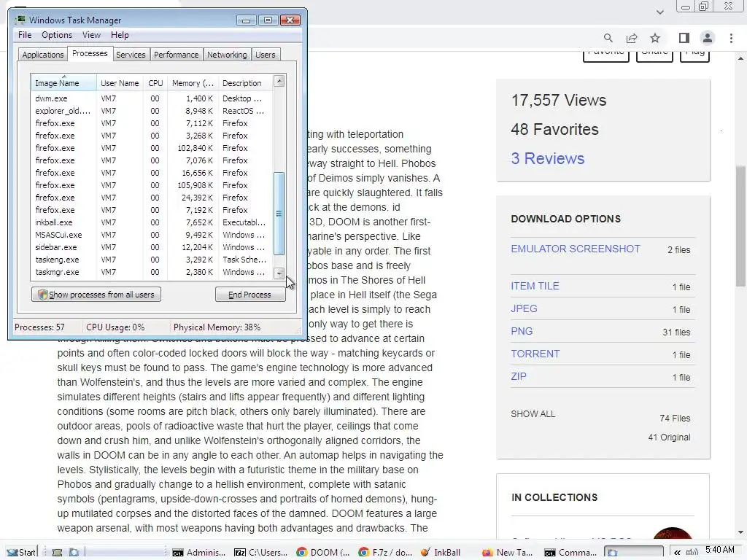Image resolution: width=747 pixels, height=560 pixels.
Task: Open Task Manager File menu
Action: [25, 35]
